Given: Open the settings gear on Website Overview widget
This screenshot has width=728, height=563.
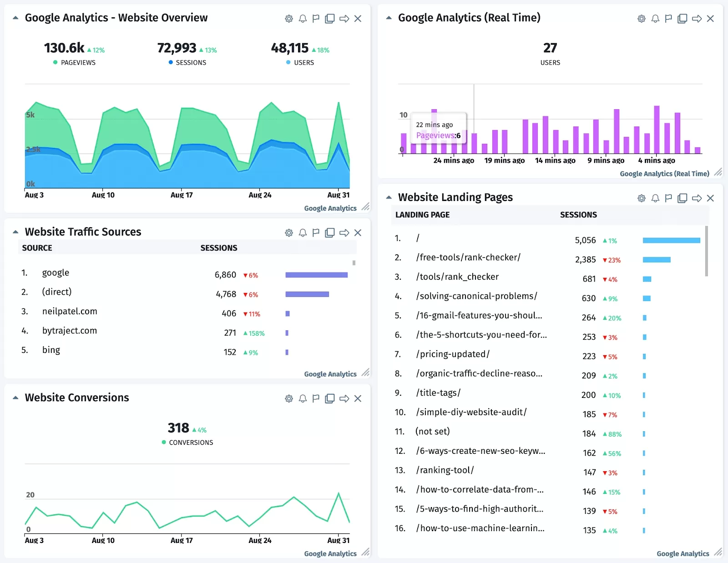Looking at the screenshot, I should pos(288,18).
